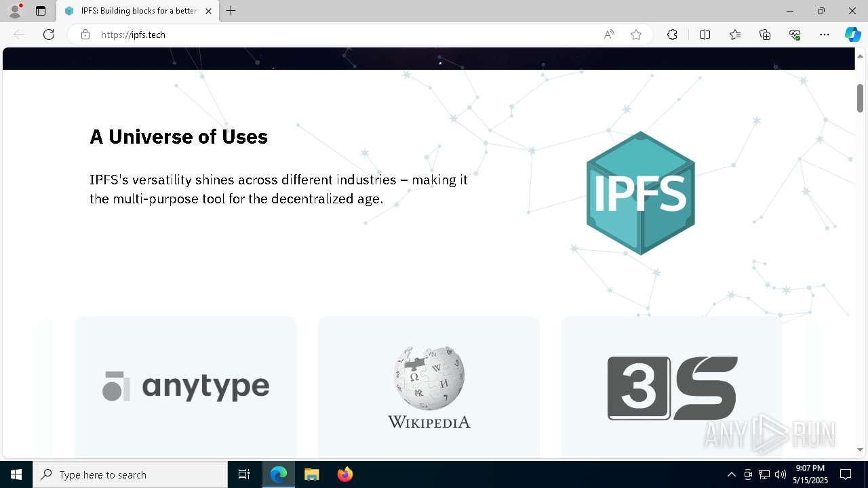Minimize the Edge window
Viewport: 868px width, 488px height.
pyautogui.click(x=790, y=11)
